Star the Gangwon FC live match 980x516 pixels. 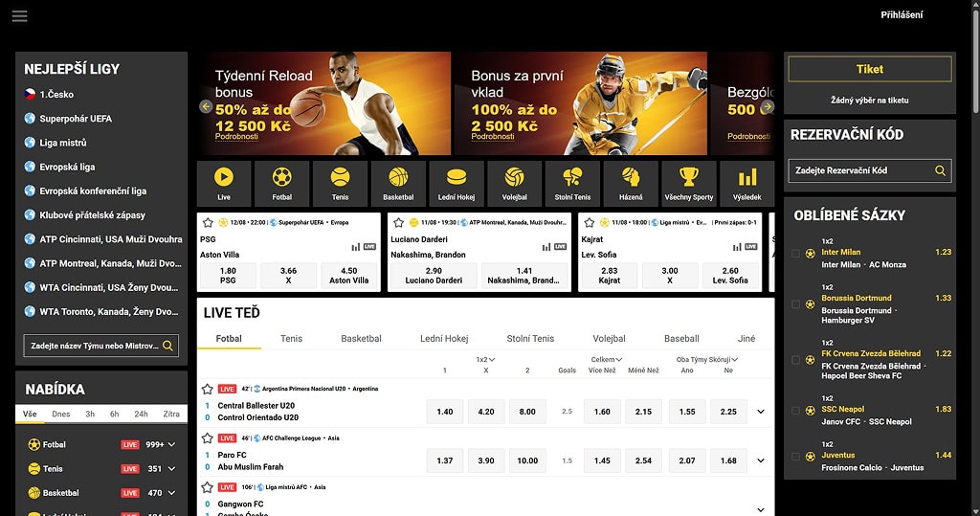(208, 487)
